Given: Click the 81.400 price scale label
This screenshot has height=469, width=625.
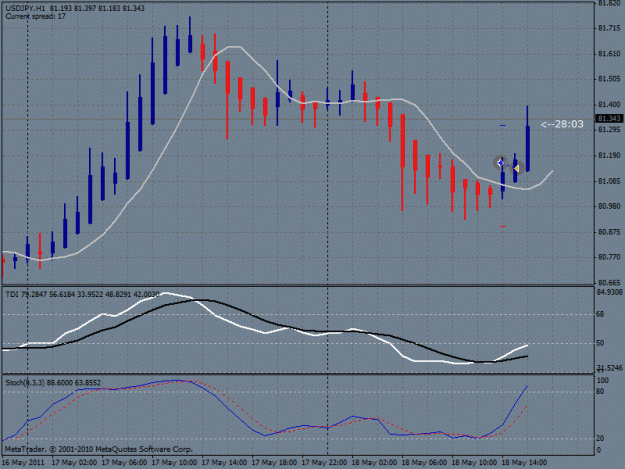Looking at the screenshot, I should click(x=609, y=105).
